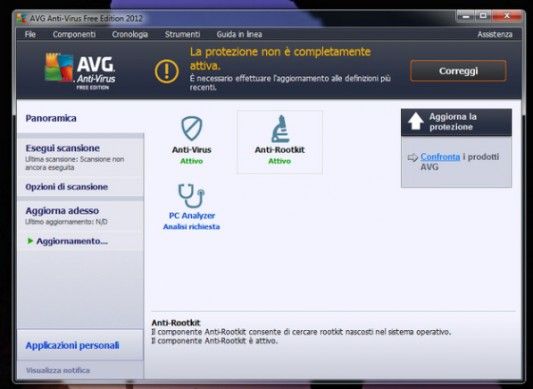Click the Analisi richiesta status text
The height and width of the screenshot is (389, 533).
[191, 227]
